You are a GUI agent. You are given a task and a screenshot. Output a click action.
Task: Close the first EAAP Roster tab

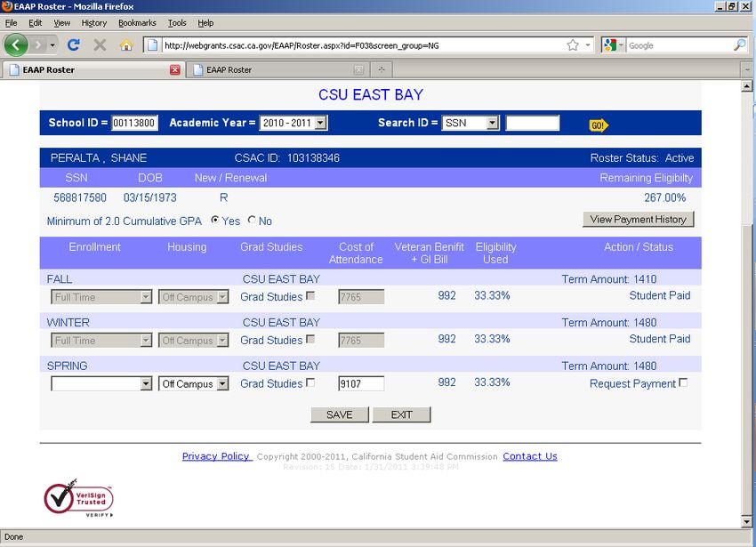point(175,70)
